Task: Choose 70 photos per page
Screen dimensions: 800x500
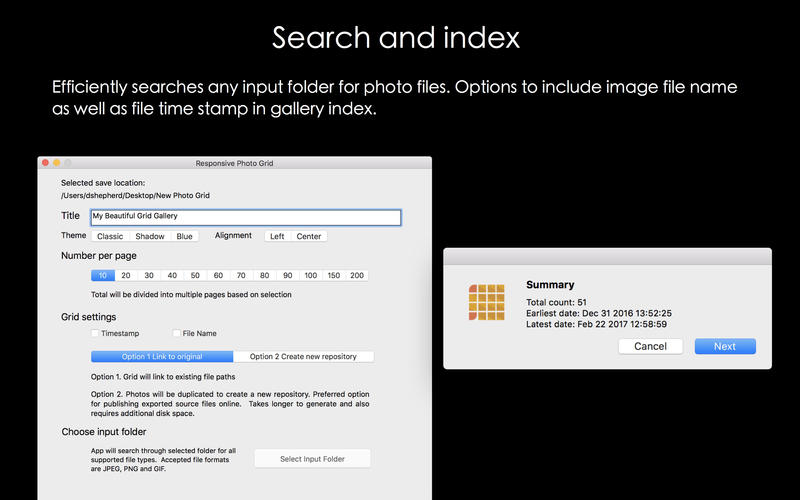Action: click(241, 276)
